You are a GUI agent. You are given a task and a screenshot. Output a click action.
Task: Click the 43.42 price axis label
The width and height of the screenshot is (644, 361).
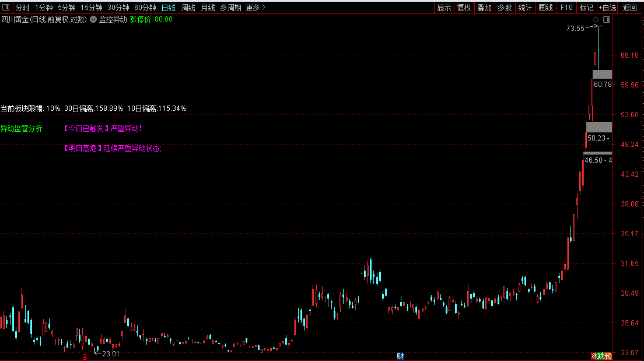point(629,174)
